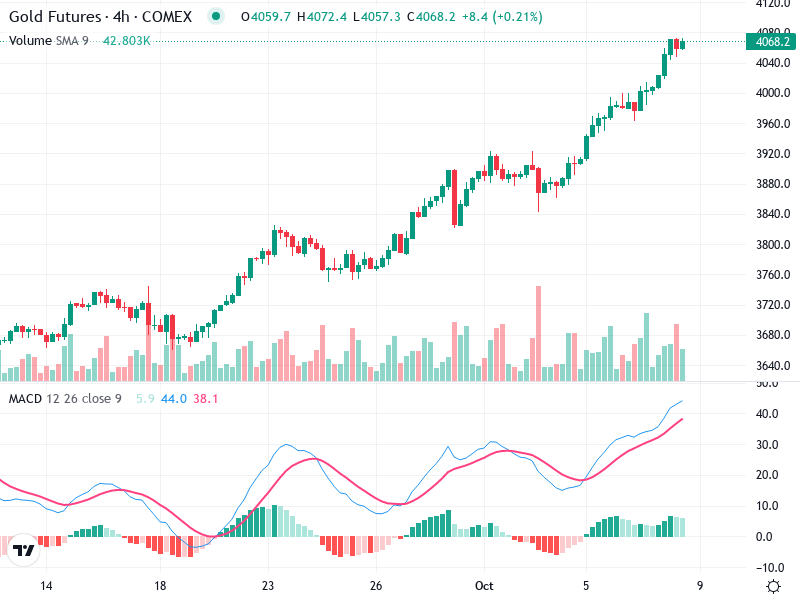Click the TradingView logo icon

[24, 549]
